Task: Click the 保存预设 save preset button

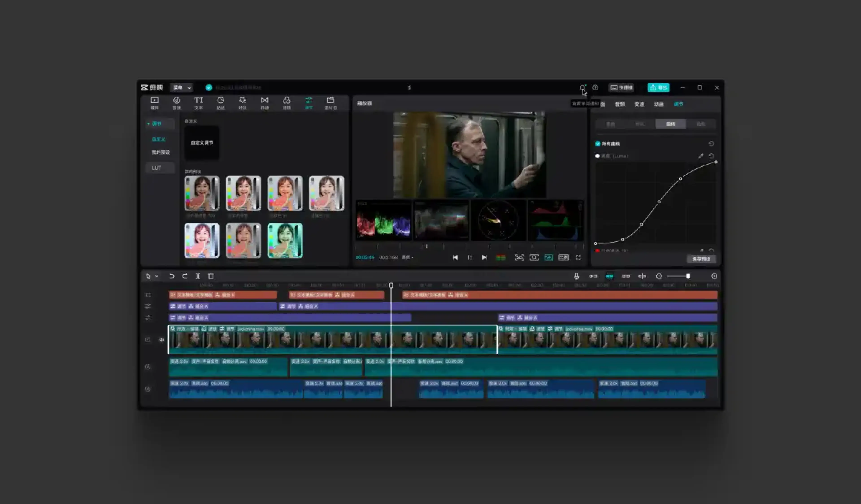Action: [x=701, y=259]
